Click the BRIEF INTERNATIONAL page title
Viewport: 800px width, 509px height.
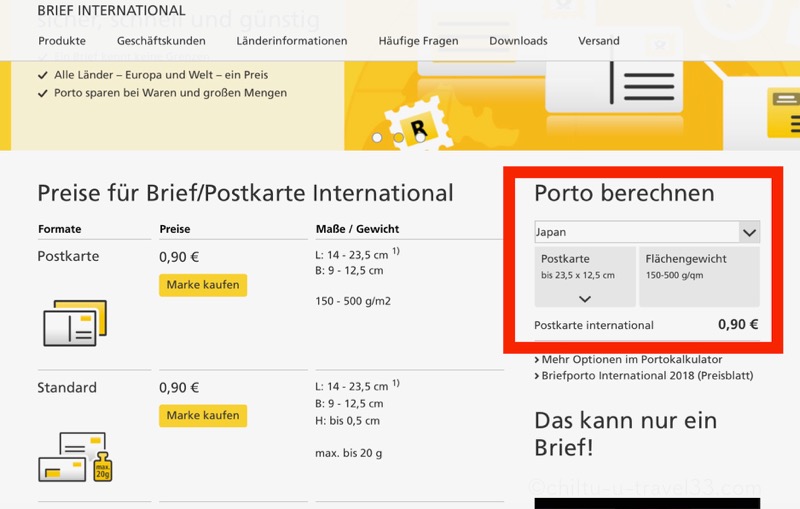point(111,10)
